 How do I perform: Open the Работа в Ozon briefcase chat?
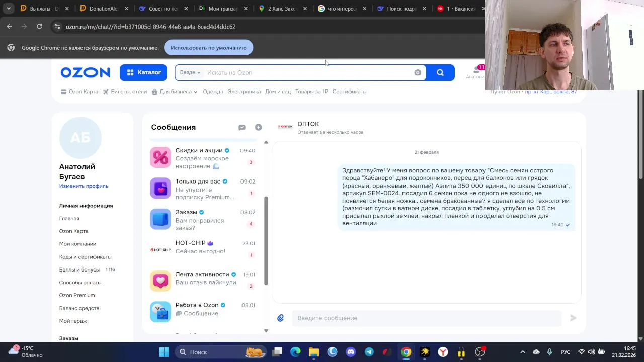160,312
